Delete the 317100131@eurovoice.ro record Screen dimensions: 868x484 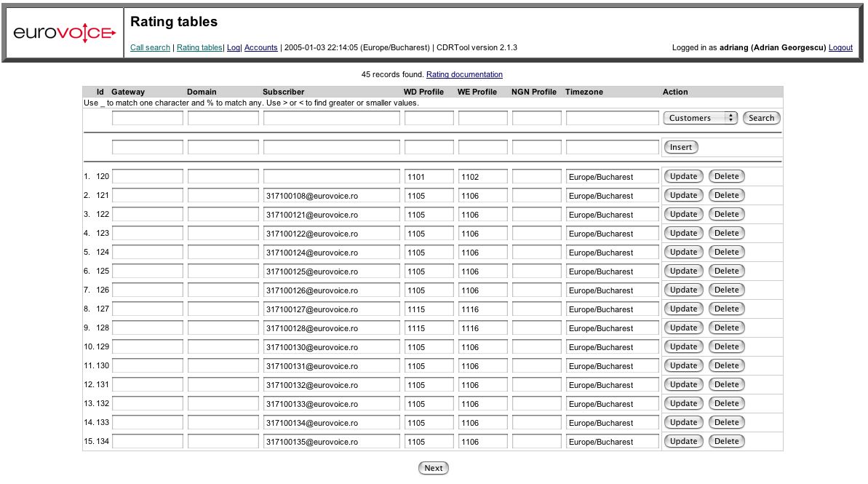(726, 365)
